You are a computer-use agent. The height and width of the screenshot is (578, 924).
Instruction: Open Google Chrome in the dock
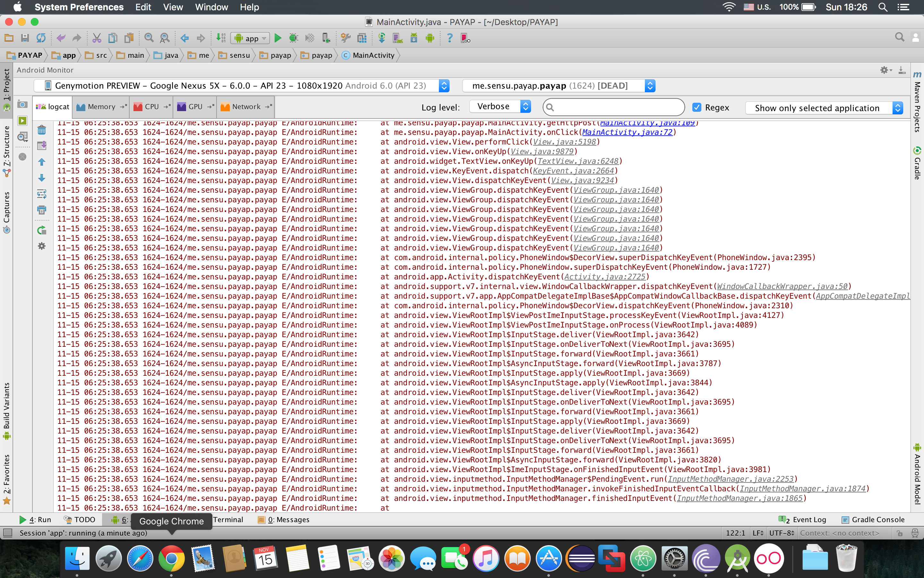click(171, 558)
